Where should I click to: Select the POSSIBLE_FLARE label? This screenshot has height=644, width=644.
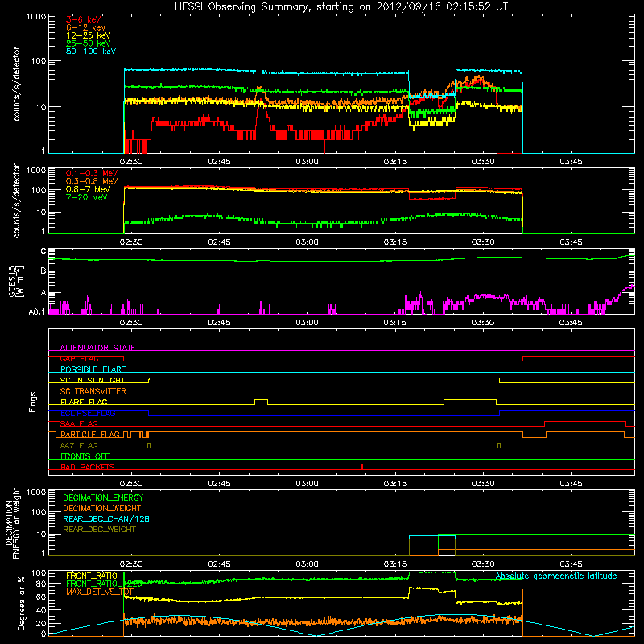[93, 369]
